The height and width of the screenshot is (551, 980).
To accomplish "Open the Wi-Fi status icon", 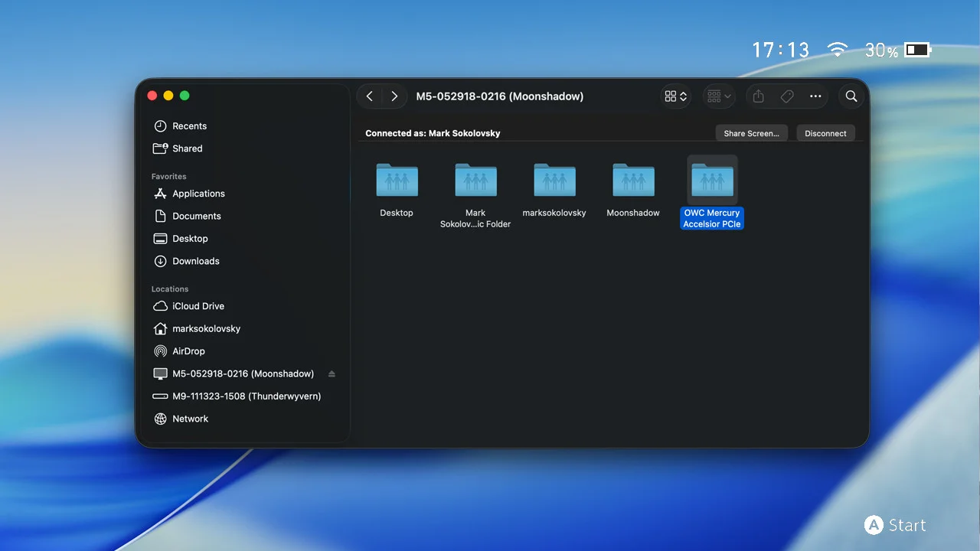I will click(x=838, y=51).
